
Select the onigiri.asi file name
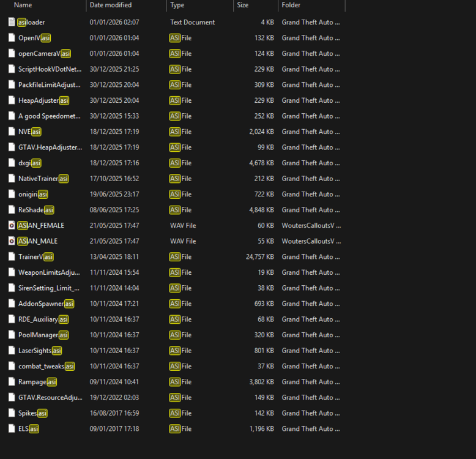tap(33, 194)
